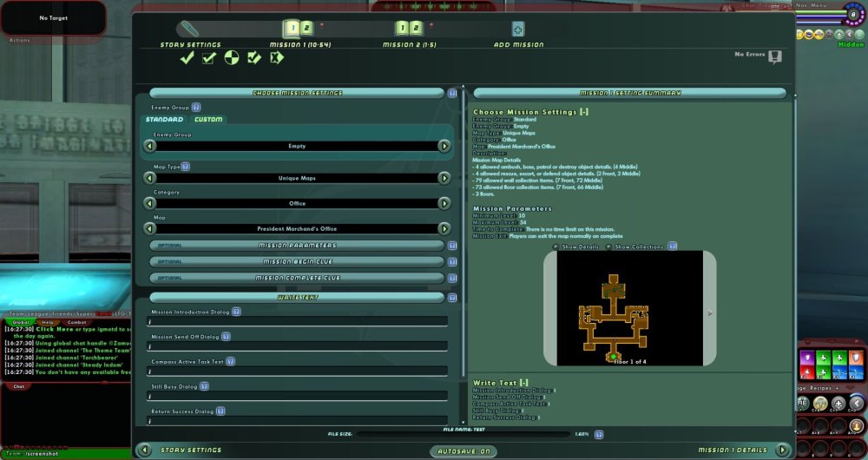Click the plain checkmark icon under Story Settings
Image resolution: width=868 pixels, height=460 pixels.
(x=187, y=57)
